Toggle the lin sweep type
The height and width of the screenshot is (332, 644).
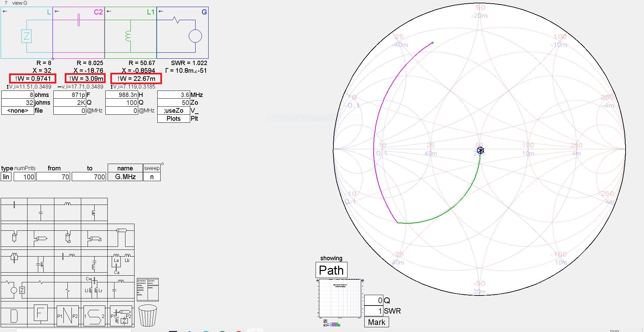coord(6,177)
